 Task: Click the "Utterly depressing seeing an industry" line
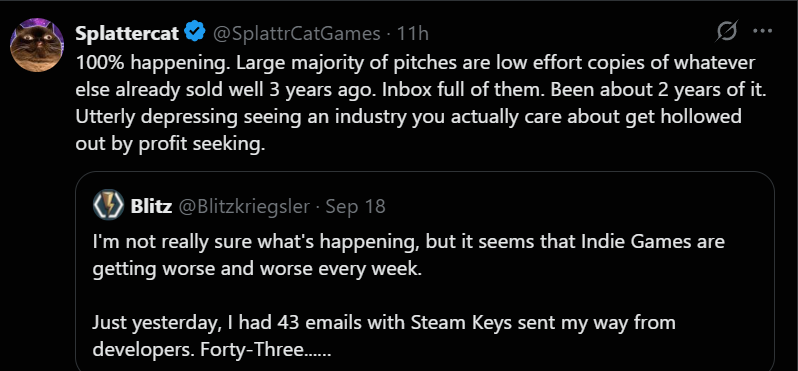(408, 117)
